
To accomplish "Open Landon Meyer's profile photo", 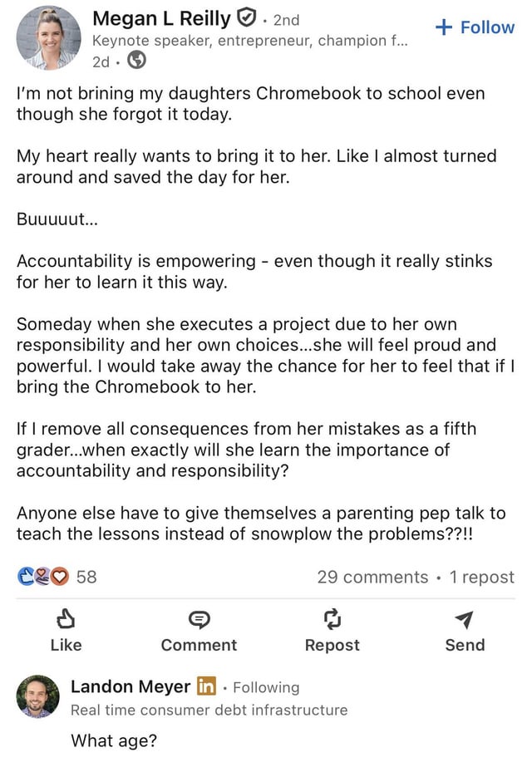I will pyautogui.click(x=38, y=696).
